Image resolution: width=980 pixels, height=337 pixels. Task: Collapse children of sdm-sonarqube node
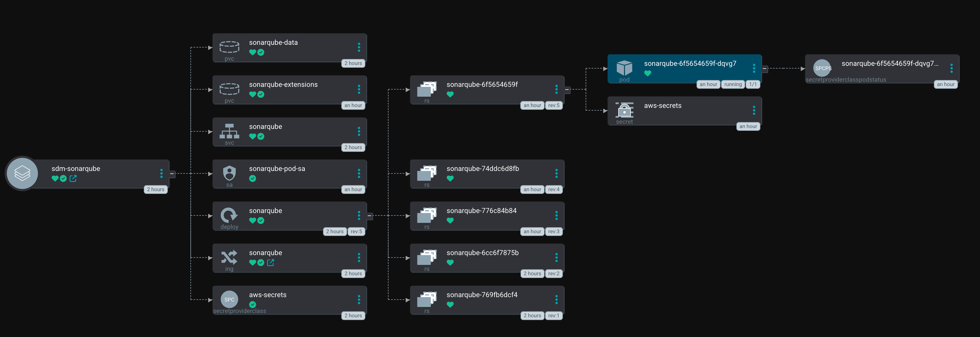tap(172, 174)
